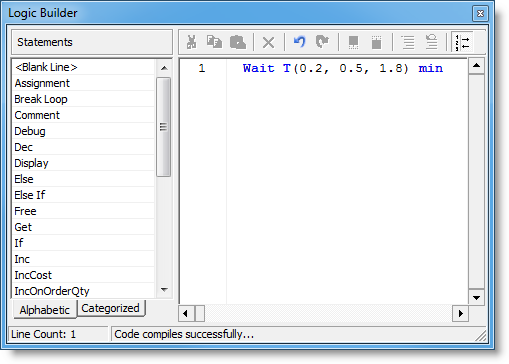Close the Logic Builder window
This screenshot has width=509, height=364.
(480, 14)
